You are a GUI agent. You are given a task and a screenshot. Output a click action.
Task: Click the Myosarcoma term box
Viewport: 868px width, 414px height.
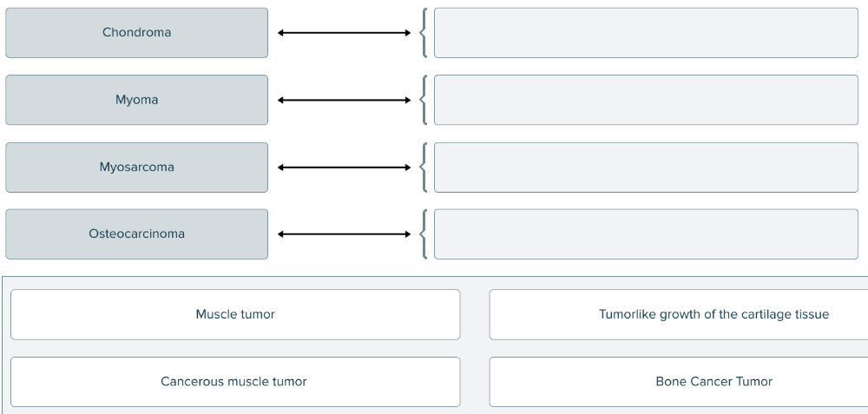(x=136, y=167)
